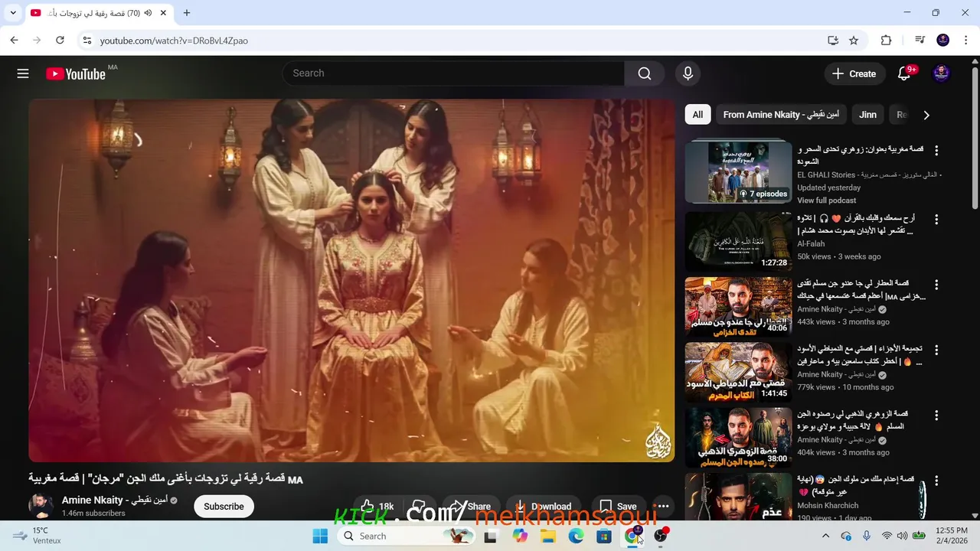Viewport: 980px width, 551px height.
Task: Open Chrome profile avatar
Action: (x=943, y=41)
